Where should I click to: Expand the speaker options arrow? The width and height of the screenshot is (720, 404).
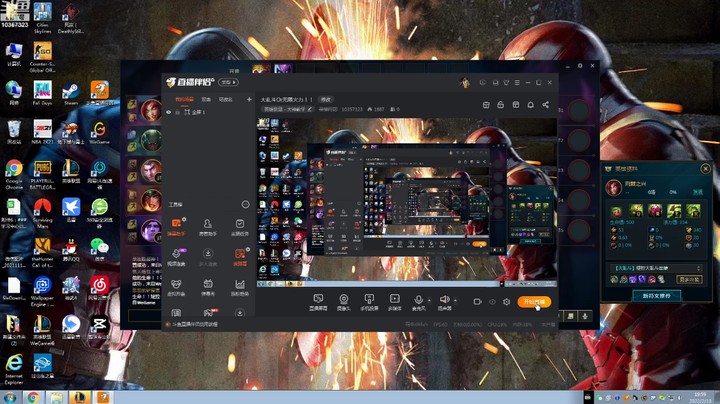(x=455, y=300)
